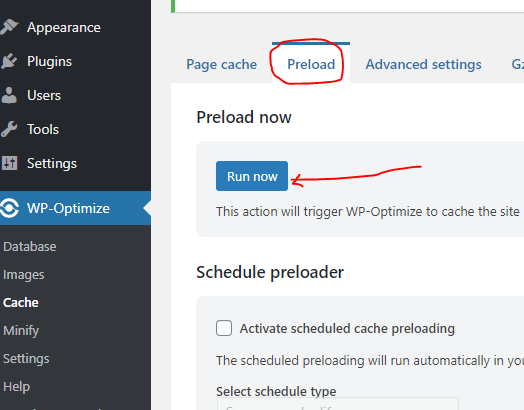Click the Users person icon

pos(9,95)
